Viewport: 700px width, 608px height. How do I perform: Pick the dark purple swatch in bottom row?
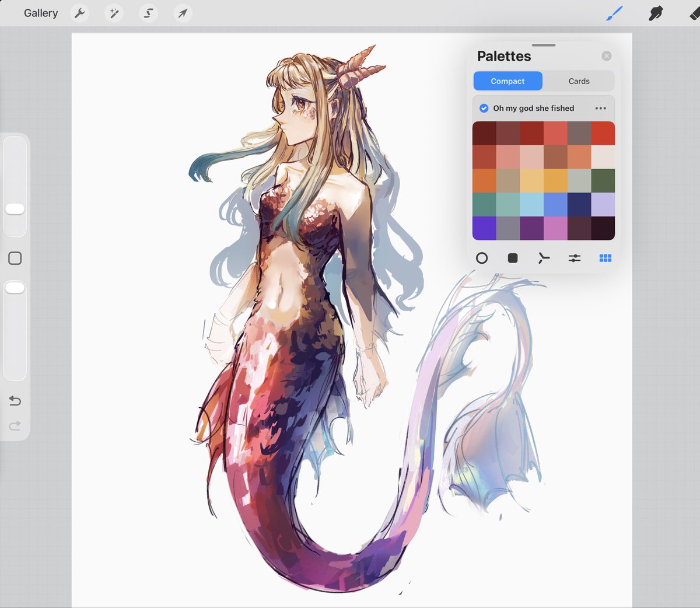[531, 228]
